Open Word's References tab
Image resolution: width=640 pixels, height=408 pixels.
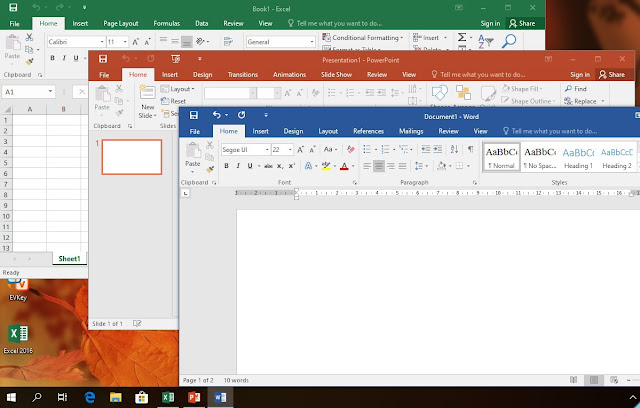click(368, 131)
